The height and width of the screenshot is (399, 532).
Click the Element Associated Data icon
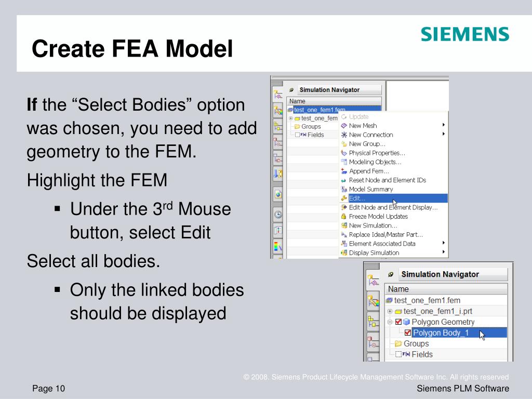(344, 244)
